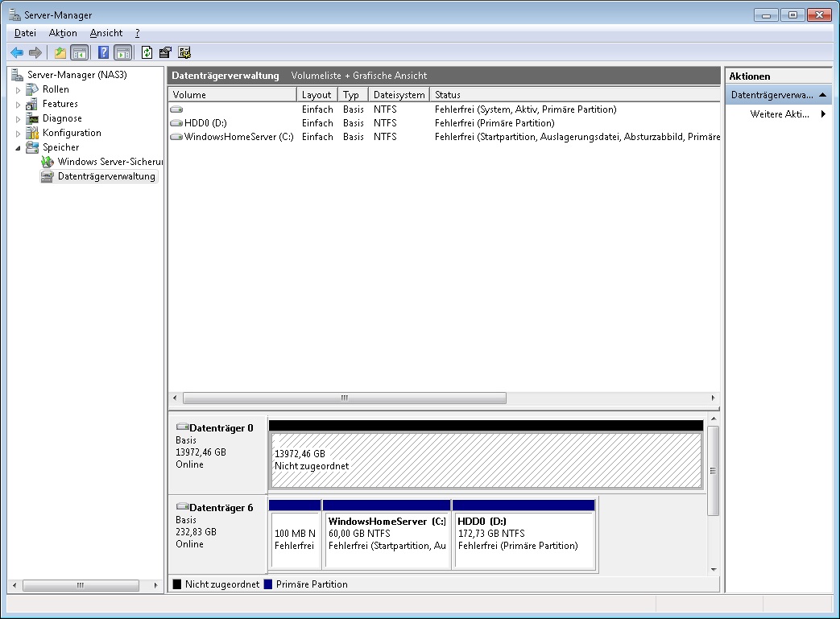Open the Ansicht menu
The width and height of the screenshot is (840, 619).
coord(106,33)
